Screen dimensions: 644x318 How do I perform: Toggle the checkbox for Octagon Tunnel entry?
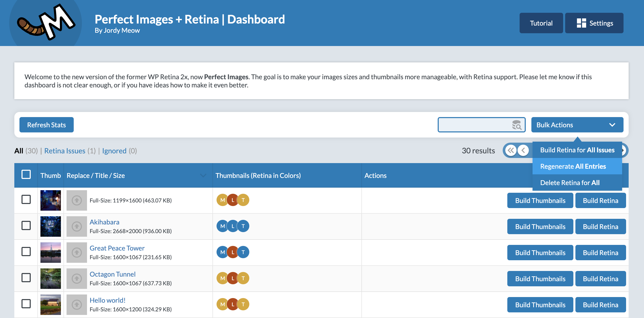[26, 278]
